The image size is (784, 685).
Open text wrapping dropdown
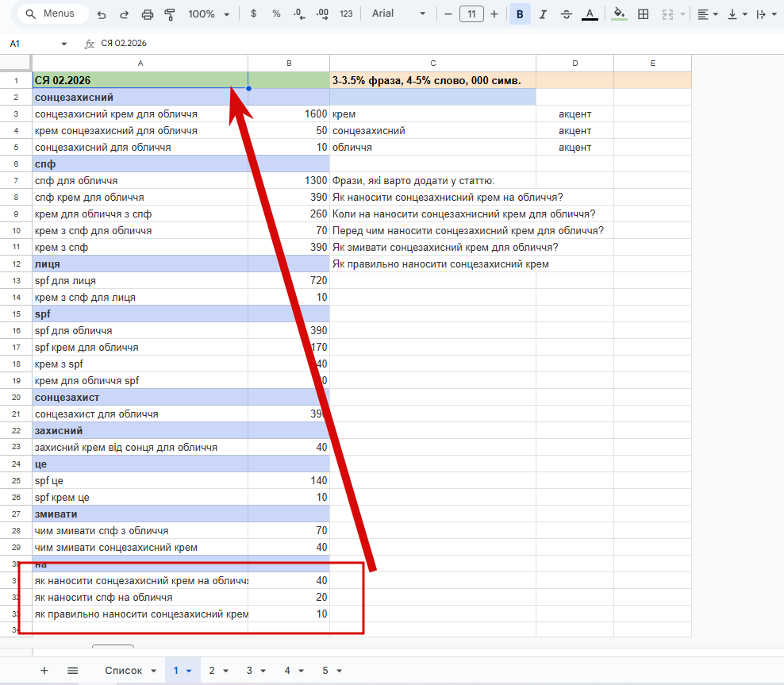pyautogui.click(x=766, y=14)
